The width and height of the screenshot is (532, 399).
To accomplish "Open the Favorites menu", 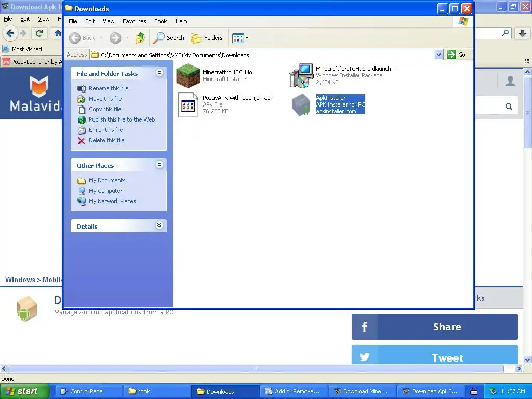I will coord(135,21).
